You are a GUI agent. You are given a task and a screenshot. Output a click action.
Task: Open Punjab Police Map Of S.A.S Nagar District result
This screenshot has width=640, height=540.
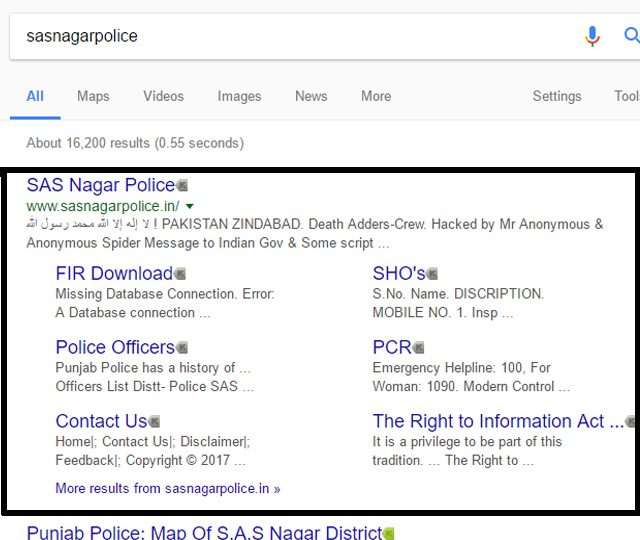click(204, 533)
